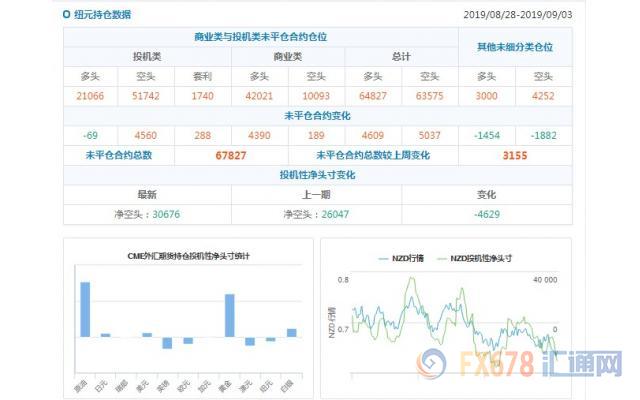Screen dimensions: 640x400
Task: Select the previous 净空头：26047 cell
Action: click(x=316, y=214)
